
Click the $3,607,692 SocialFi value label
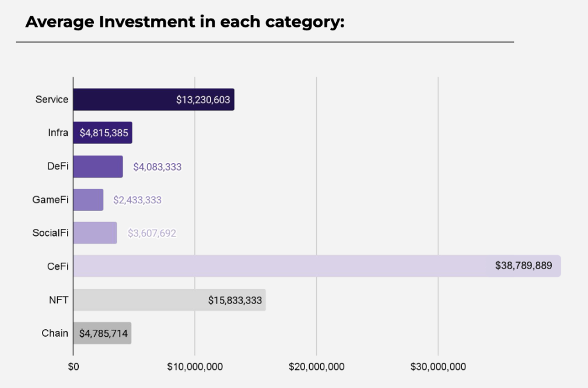(152, 233)
